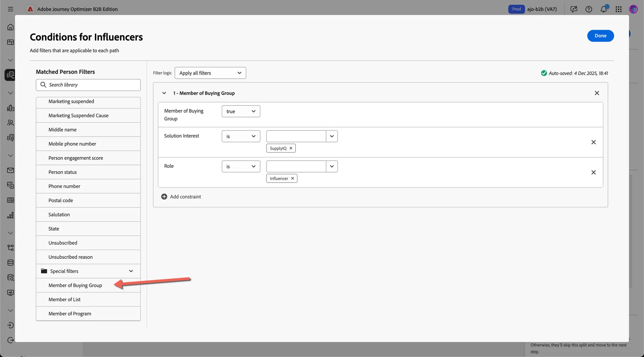Image resolution: width=644 pixels, height=357 pixels.
Task: Select the Mobile phone number filter
Action: pos(88,144)
